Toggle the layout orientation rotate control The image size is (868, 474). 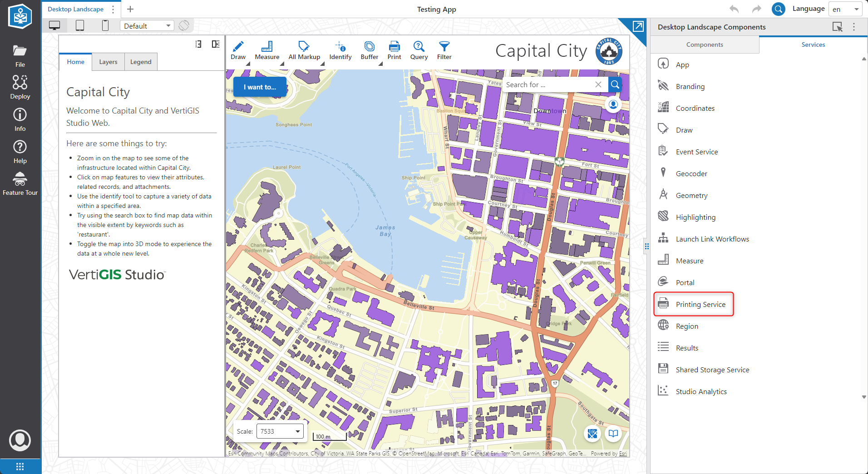pyautogui.click(x=184, y=25)
